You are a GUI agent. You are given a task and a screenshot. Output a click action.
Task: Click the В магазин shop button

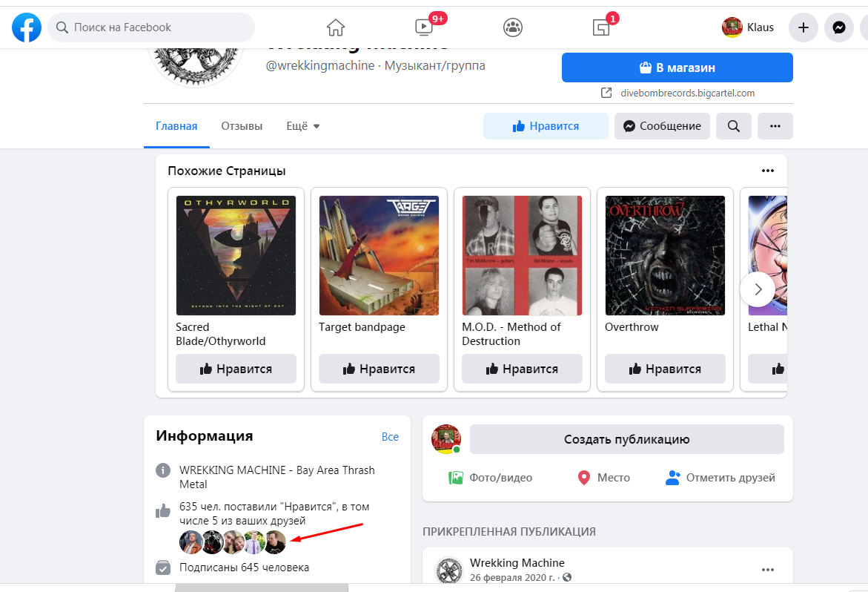pos(677,68)
